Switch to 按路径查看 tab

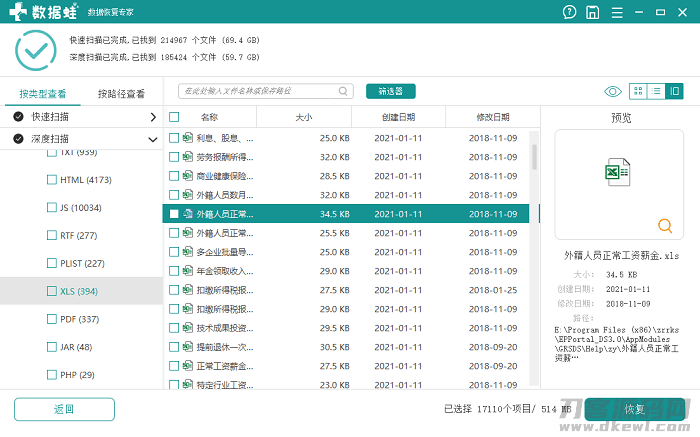click(x=121, y=94)
